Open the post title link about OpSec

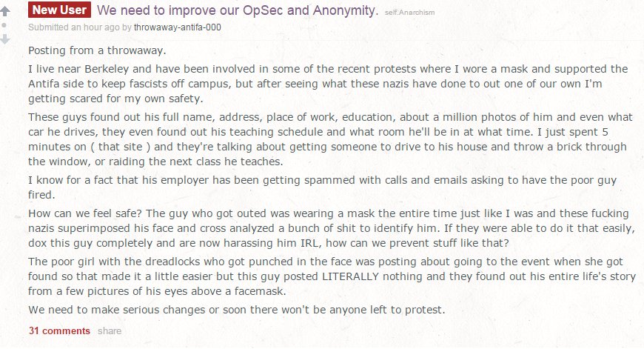237,11
